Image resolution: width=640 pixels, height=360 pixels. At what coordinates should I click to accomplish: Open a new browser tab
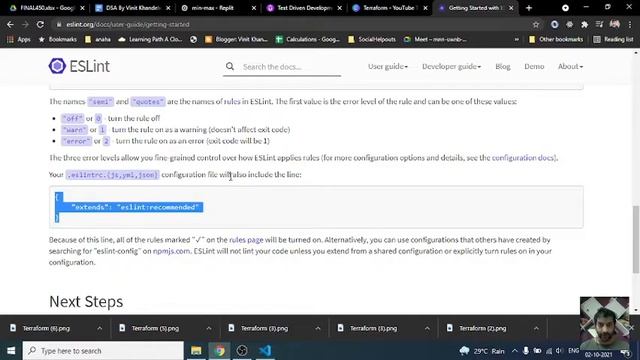point(529,8)
